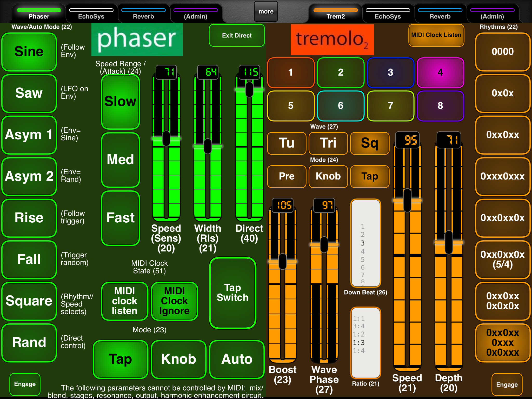Image resolution: width=532 pixels, height=399 pixels.
Task: Click the Exit Direct button
Action: [237, 35]
